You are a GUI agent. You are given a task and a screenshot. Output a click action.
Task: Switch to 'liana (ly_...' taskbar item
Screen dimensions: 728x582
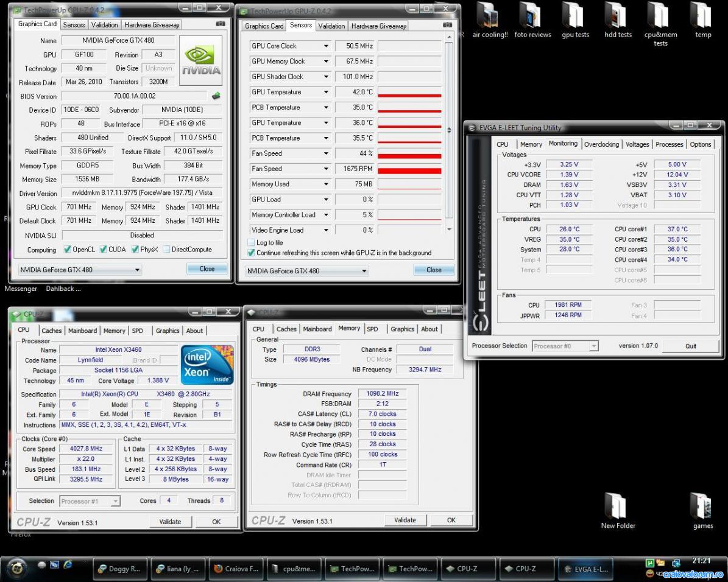point(178,569)
